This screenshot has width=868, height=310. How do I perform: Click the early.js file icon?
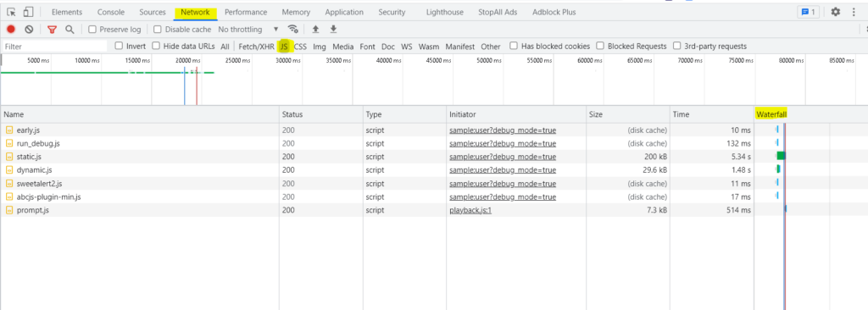click(9, 130)
